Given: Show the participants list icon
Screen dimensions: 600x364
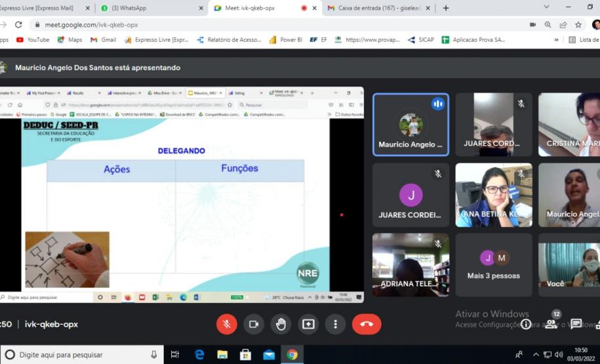Looking at the screenshot, I should click(x=551, y=323).
